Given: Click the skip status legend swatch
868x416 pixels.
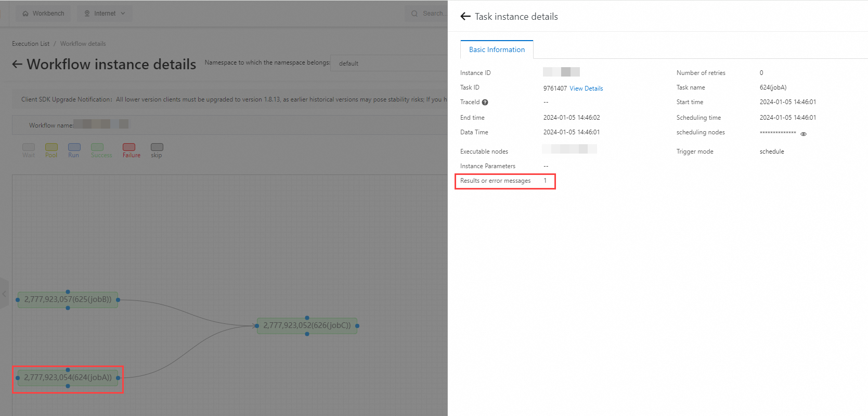Looking at the screenshot, I should pyautogui.click(x=157, y=147).
